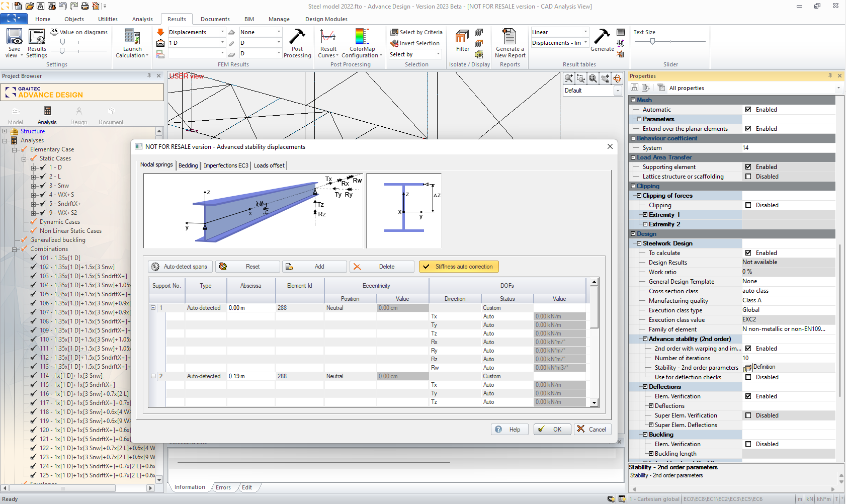The width and height of the screenshot is (846, 504).
Task: Open the Default view dropdown
Action: [618, 91]
